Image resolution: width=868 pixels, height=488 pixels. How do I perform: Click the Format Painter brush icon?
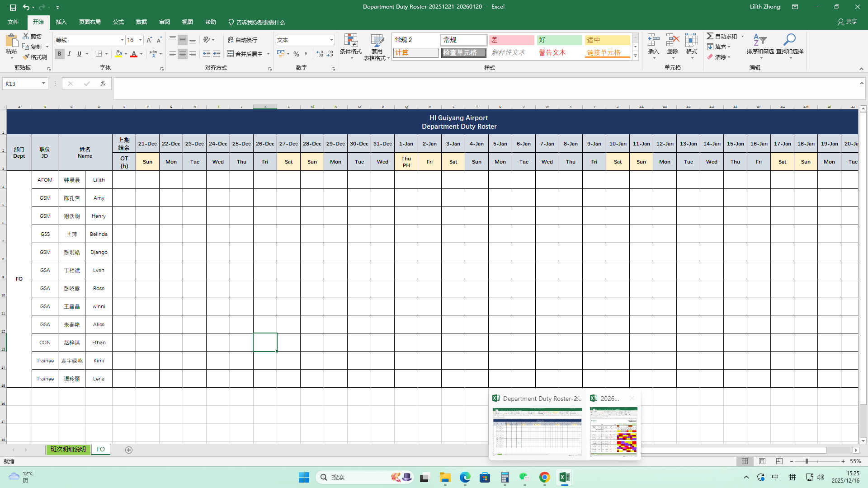click(26, 57)
